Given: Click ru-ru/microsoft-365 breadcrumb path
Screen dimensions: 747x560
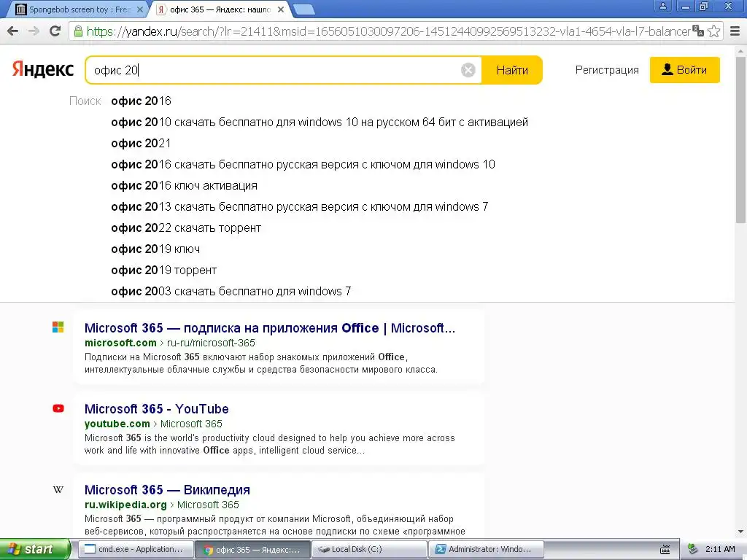Looking at the screenshot, I should click(x=211, y=343).
